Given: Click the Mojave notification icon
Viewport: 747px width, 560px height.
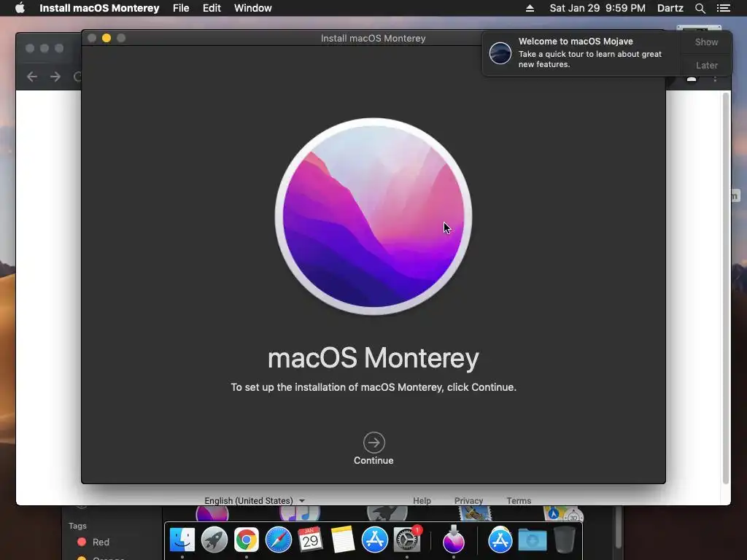Looking at the screenshot, I should click(x=500, y=52).
